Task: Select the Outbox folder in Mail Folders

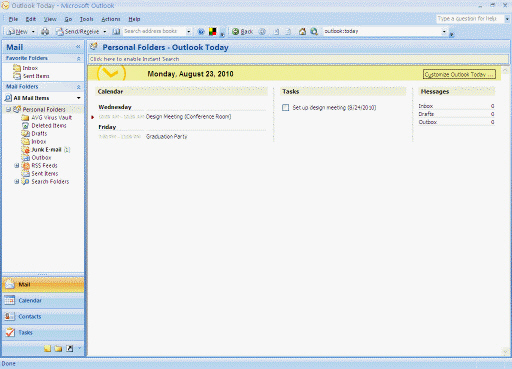Action: point(36,157)
